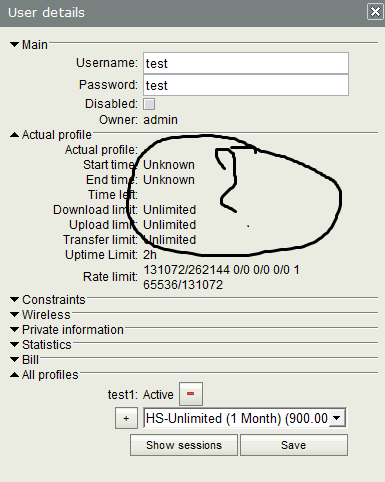Viewport: 385px width, 482px height.
Task: Open the HS-Unlimited profile dropdown
Action: (337, 418)
